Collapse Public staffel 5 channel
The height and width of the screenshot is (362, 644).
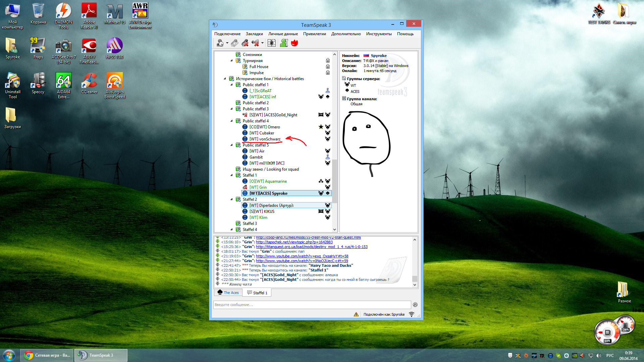[x=231, y=145]
